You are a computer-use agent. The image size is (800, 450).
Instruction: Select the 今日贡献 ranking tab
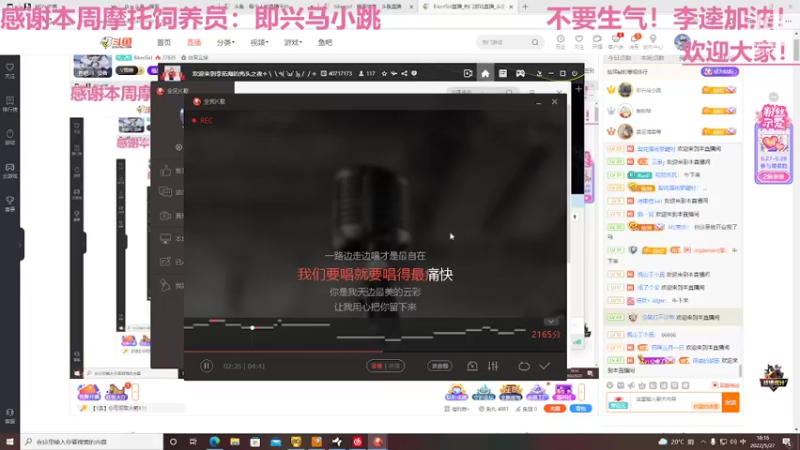pyautogui.click(x=620, y=58)
